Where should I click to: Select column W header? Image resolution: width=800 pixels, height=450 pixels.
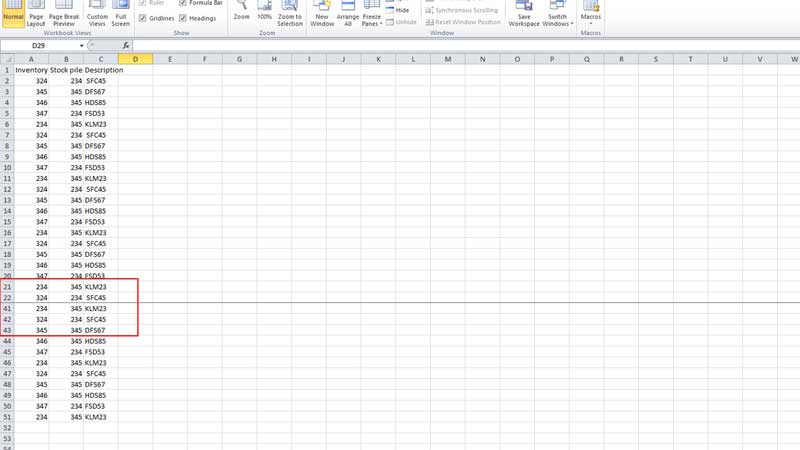pos(789,59)
